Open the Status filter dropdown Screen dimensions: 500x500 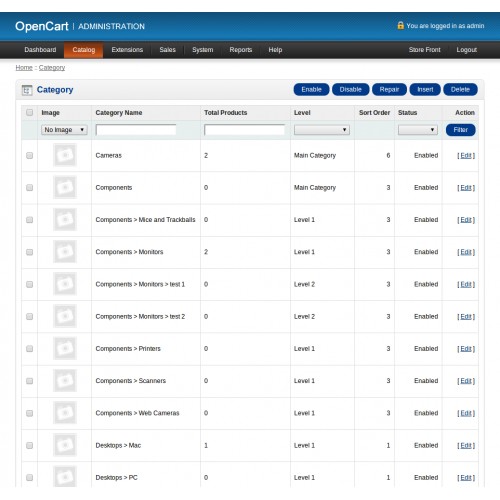(418, 130)
